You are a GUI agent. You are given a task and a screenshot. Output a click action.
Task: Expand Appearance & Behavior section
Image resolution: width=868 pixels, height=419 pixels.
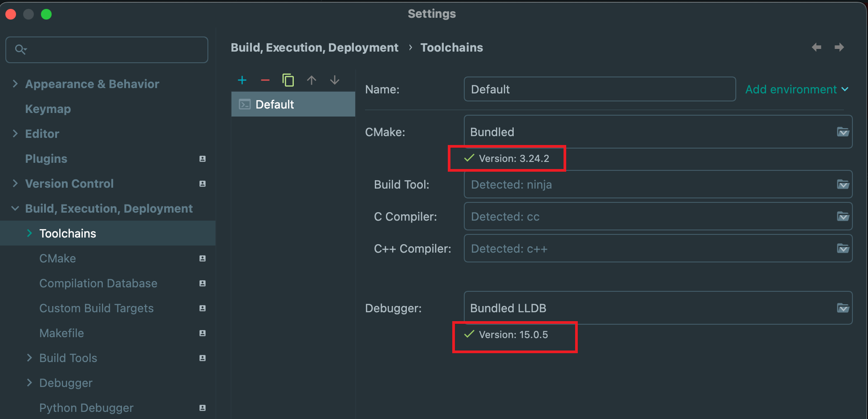[15, 84]
